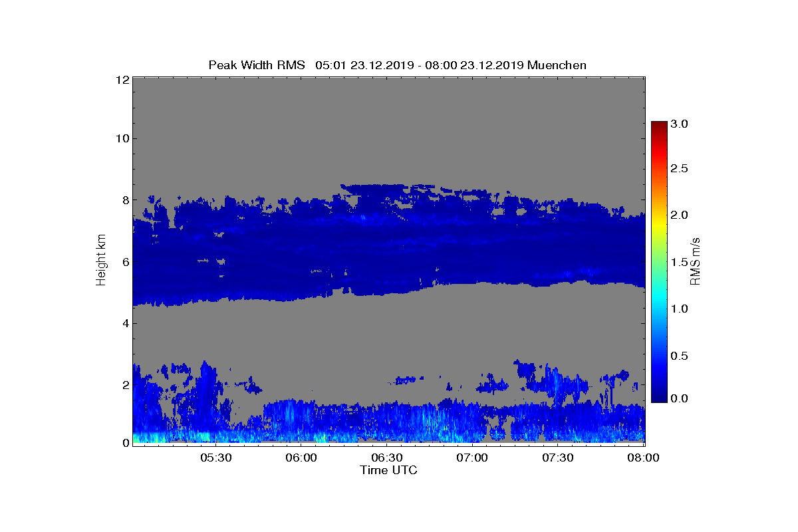
Task: Click the 2 km height tick label
Action: [125, 384]
